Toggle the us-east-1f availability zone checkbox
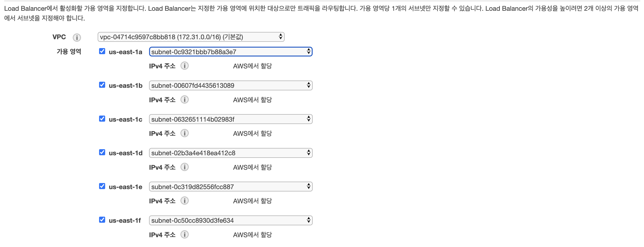The height and width of the screenshot is (247, 644). (x=102, y=220)
